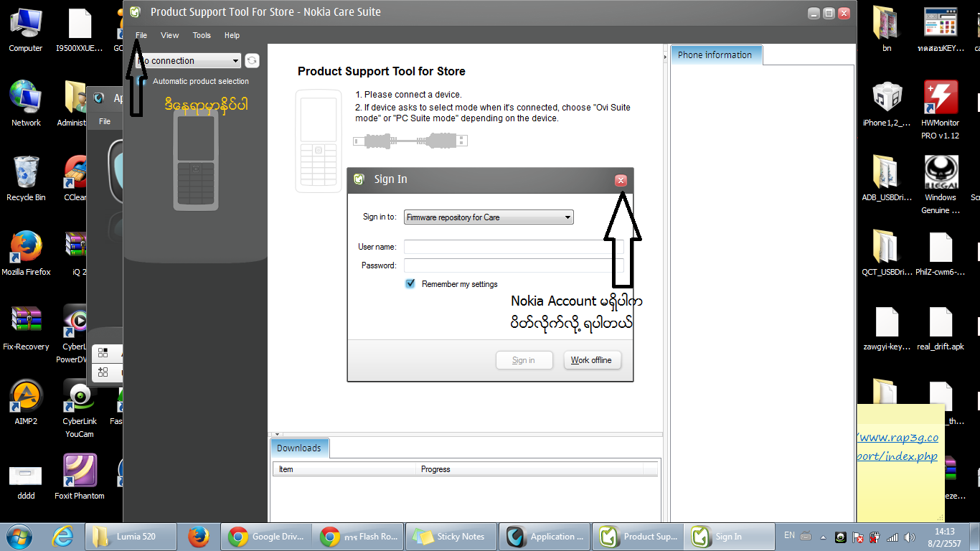Launch Mozilla Firefox desktop shortcut
The width and height of the screenshot is (980, 551).
pos(26,253)
